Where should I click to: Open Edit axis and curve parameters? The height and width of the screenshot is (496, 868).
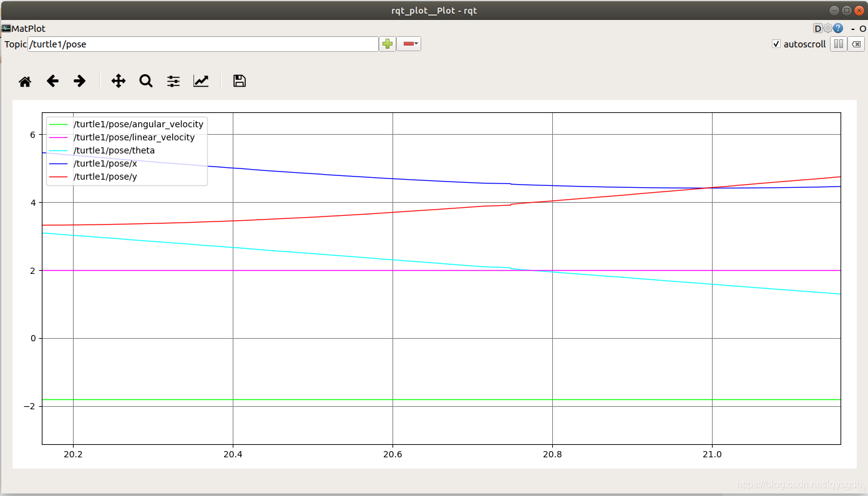pos(201,81)
